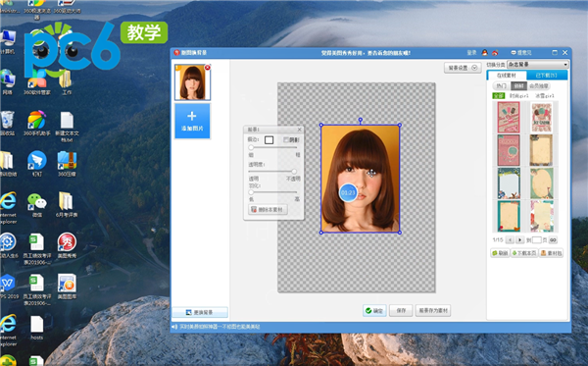Go to previous materials page arrow

click(x=510, y=239)
